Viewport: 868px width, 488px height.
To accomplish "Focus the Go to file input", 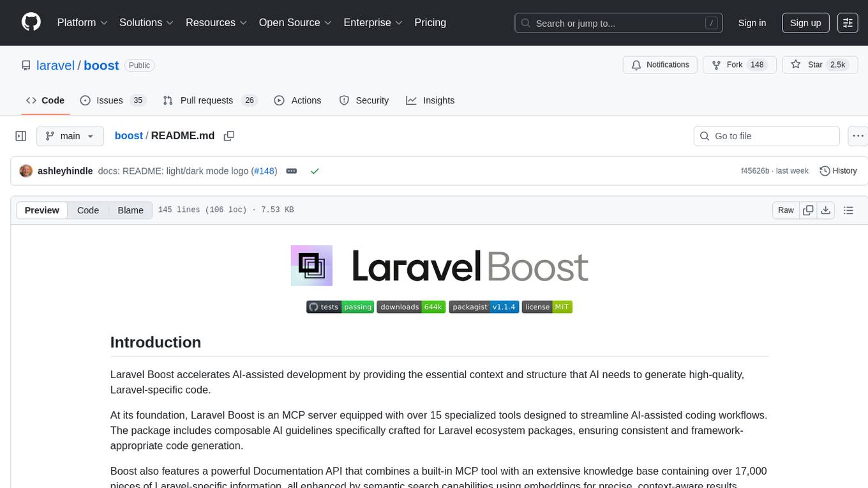I will 767,136.
